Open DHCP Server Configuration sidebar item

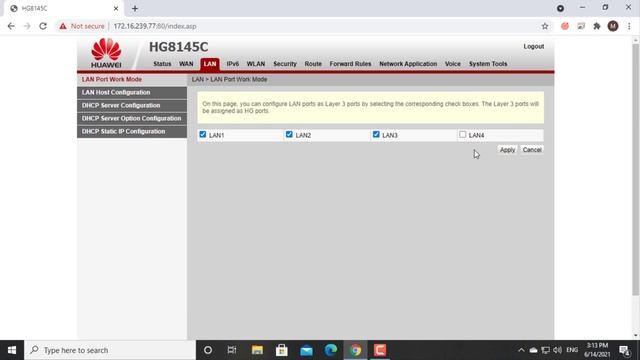(x=132, y=105)
